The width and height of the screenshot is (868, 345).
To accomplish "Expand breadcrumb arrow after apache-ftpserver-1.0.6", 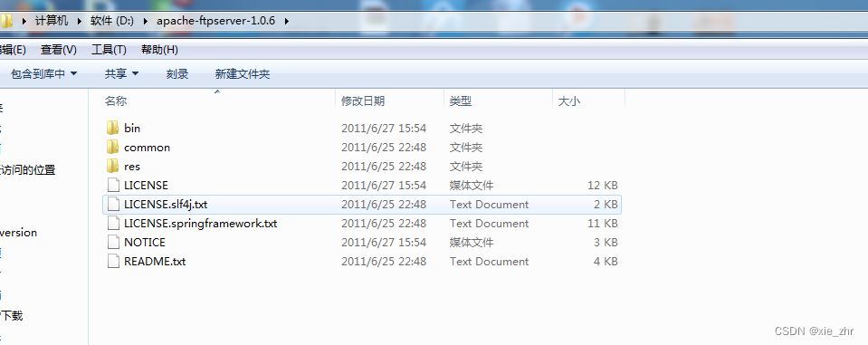I will click(x=286, y=21).
